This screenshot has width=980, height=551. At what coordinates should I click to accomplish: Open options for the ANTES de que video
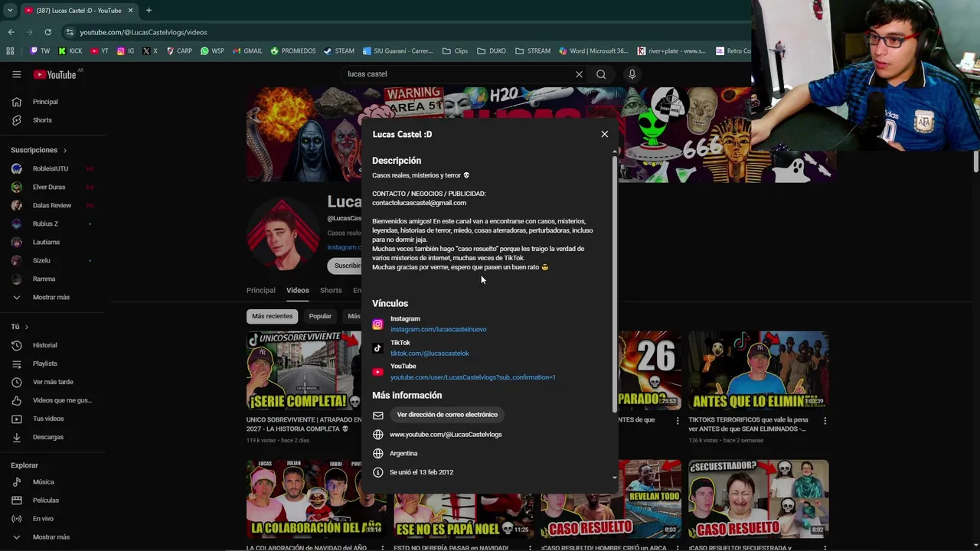pyautogui.click(x=677, y=420)
